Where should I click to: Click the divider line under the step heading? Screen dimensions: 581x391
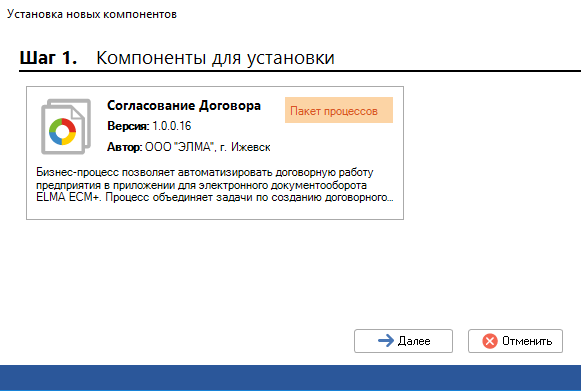click(300, 70)
